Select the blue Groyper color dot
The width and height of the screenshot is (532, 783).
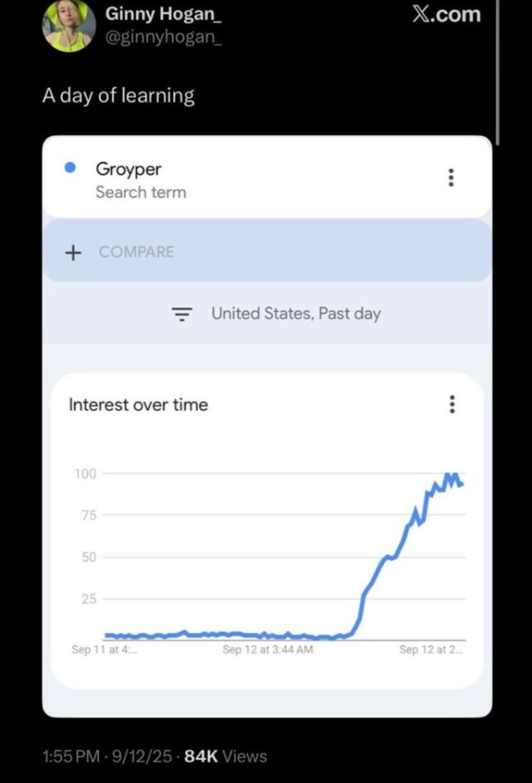pyautogui.click(x=70, y=167)
